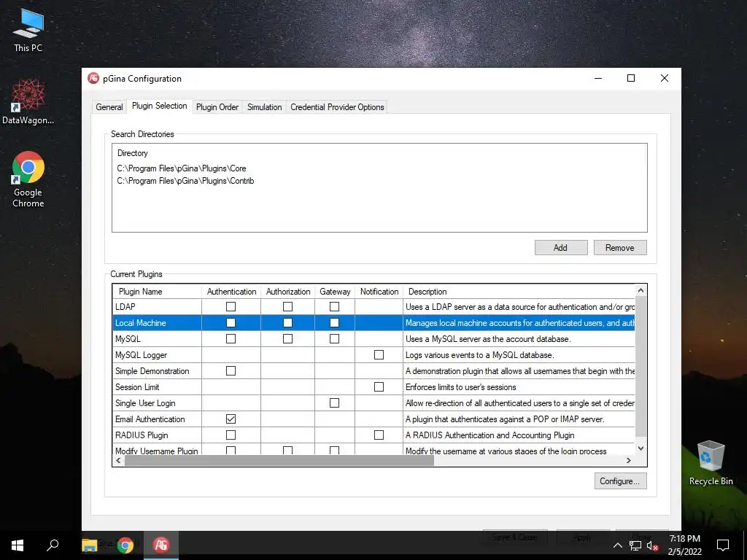Image resolution: width=747 pixels, height=560 pixels.
Task: Open File Explorer from taskbar
Action: pos(89,545)
